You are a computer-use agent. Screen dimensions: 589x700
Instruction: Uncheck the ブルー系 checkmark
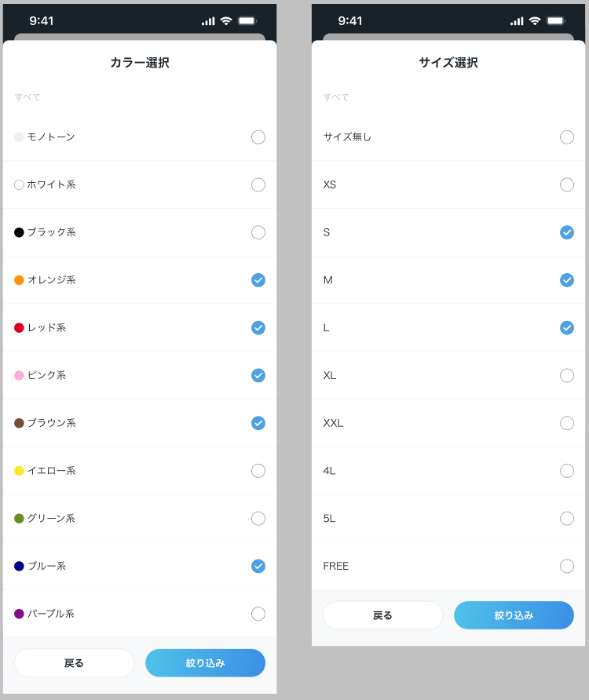point(258,566)
